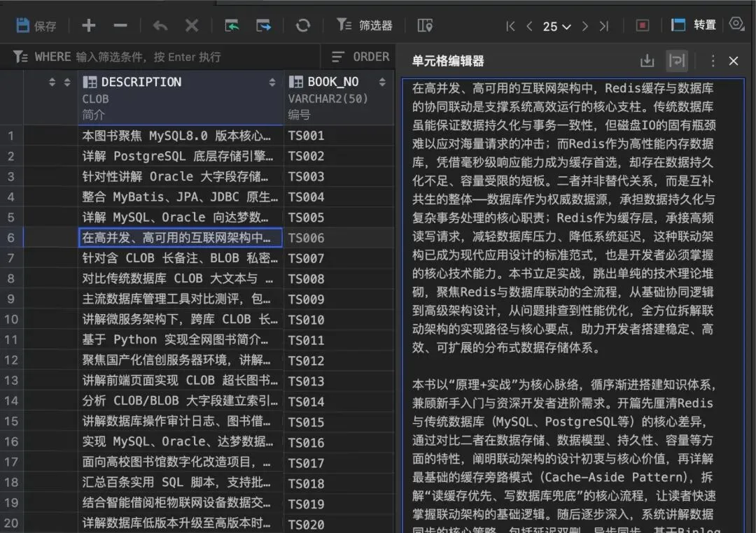
Task: Select the 基于 Python description cell
Action: coord(181,340)
